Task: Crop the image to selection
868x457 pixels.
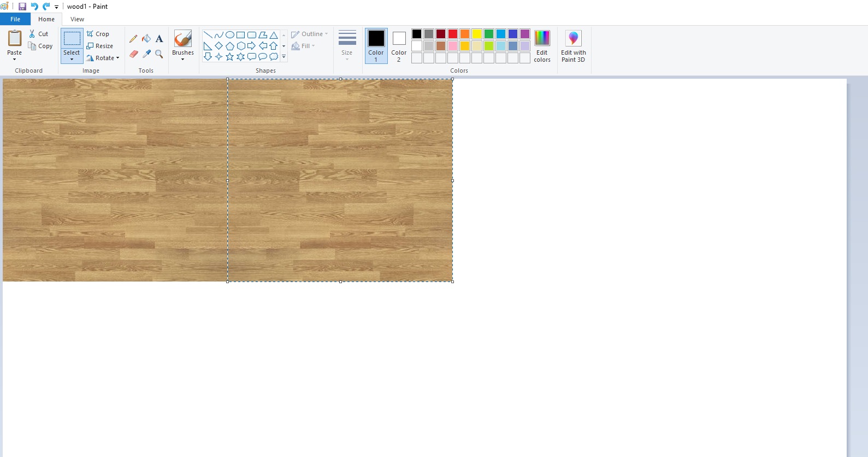Action: (x=98, y=34)
